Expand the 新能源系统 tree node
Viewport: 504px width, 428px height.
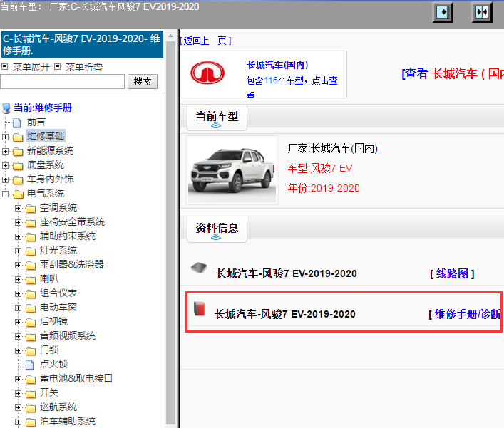pos(5,151)
